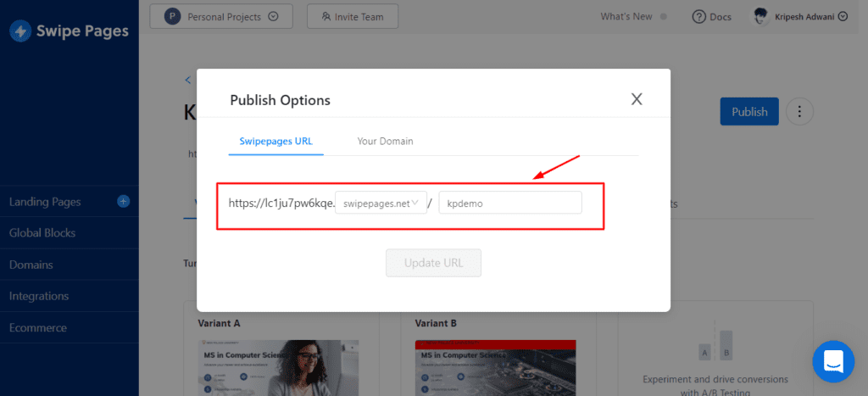Click the Invite Team button

353,17
